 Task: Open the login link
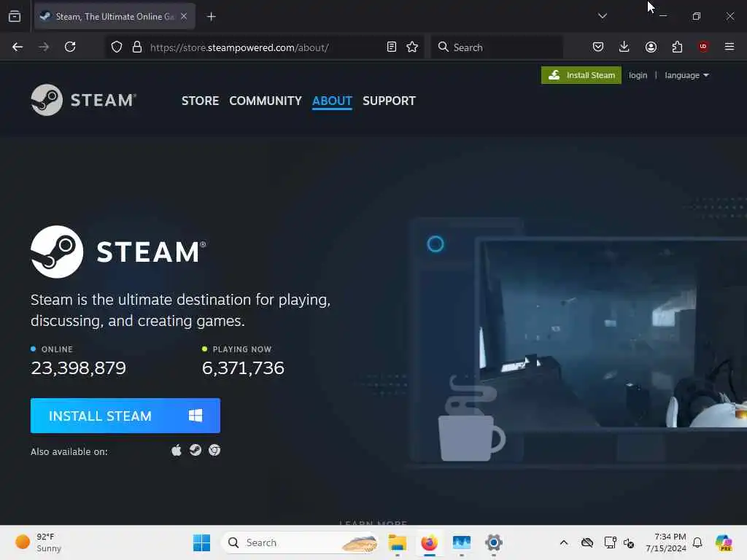pos(638,75)
